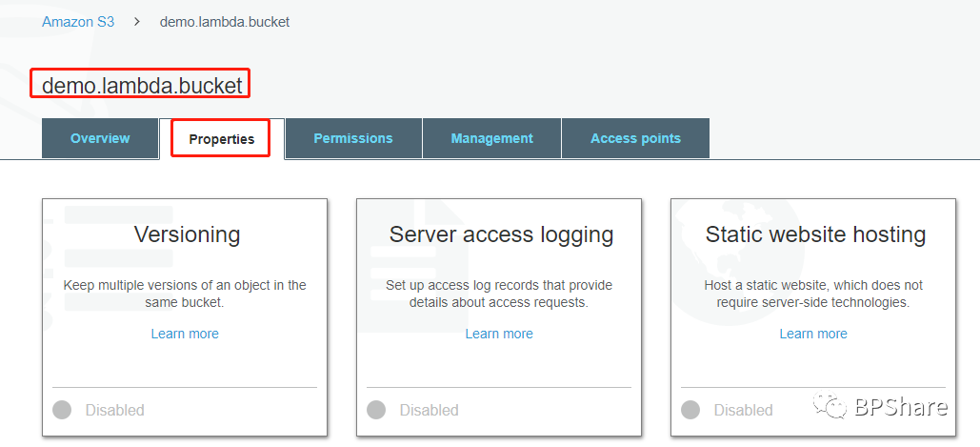This screenshot has height=447, width=980.
Task: Switch to the Overview tab
Action: [x=100, y=138]
